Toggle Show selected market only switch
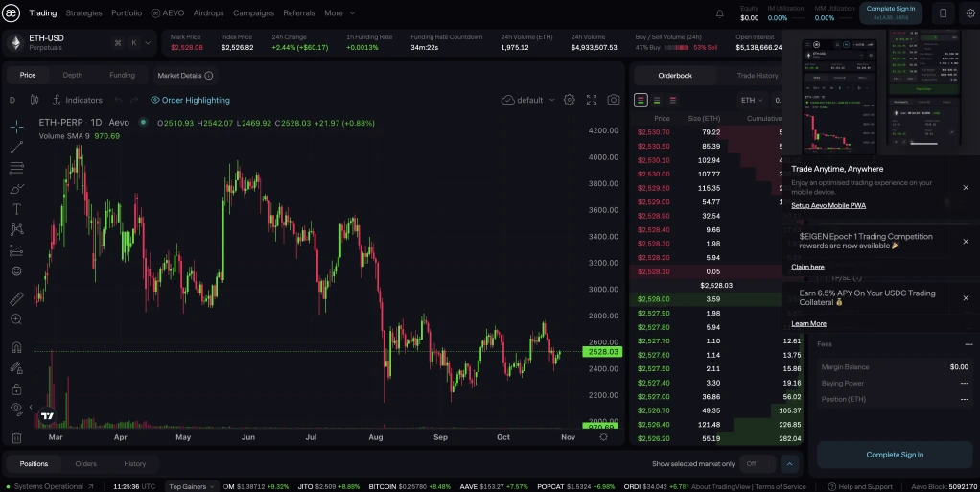This screenshot has height=492, width=980. pyautogui.click(x=758, y=464)
